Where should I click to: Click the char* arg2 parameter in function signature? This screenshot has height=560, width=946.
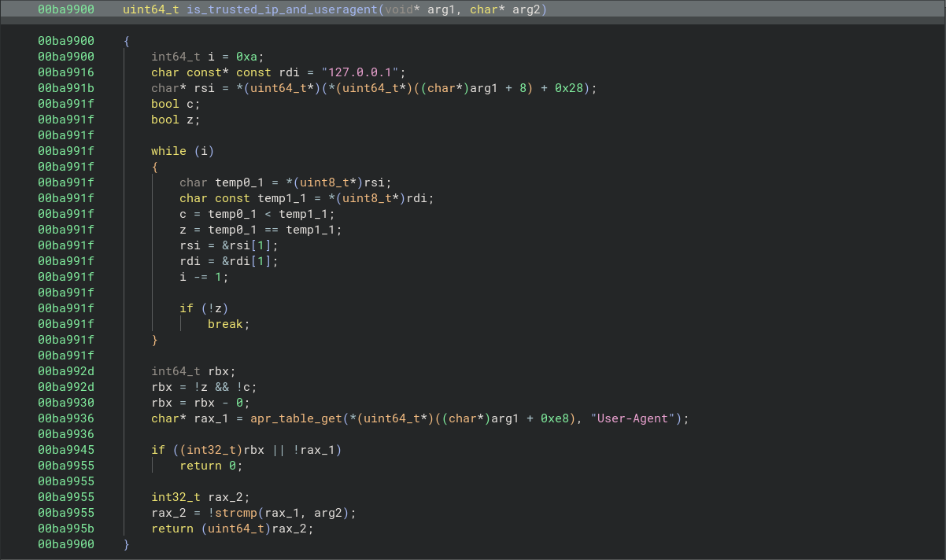[x=504, y=9]
